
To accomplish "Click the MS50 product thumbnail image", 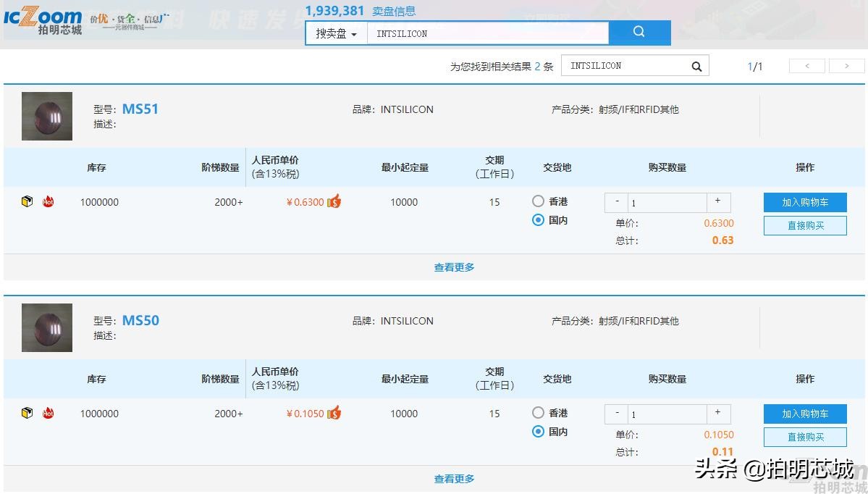I will tap(46, 327).
